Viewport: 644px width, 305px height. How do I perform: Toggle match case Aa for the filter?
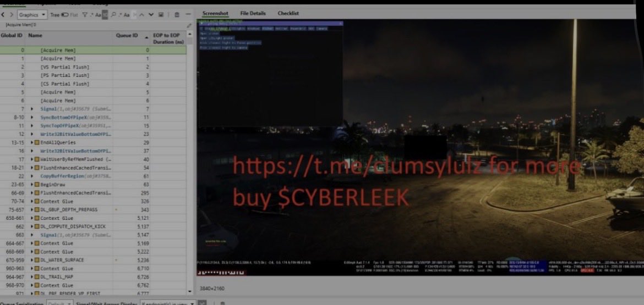pyautogui.click(x=98, y=15)
